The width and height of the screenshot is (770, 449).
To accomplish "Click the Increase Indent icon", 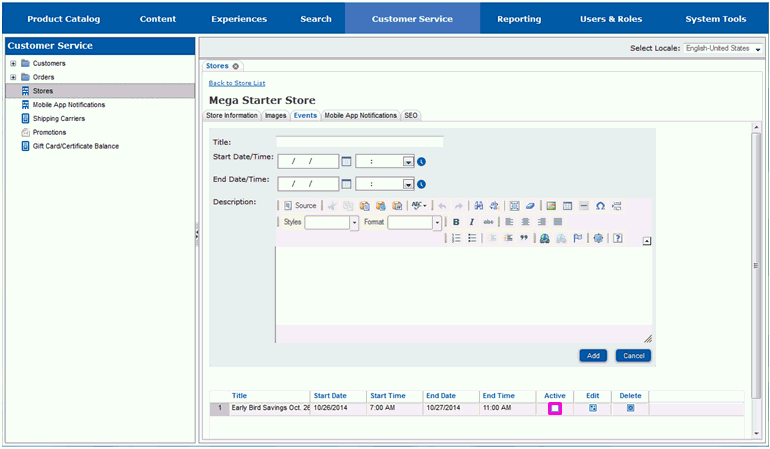I will tap(508, 238).
